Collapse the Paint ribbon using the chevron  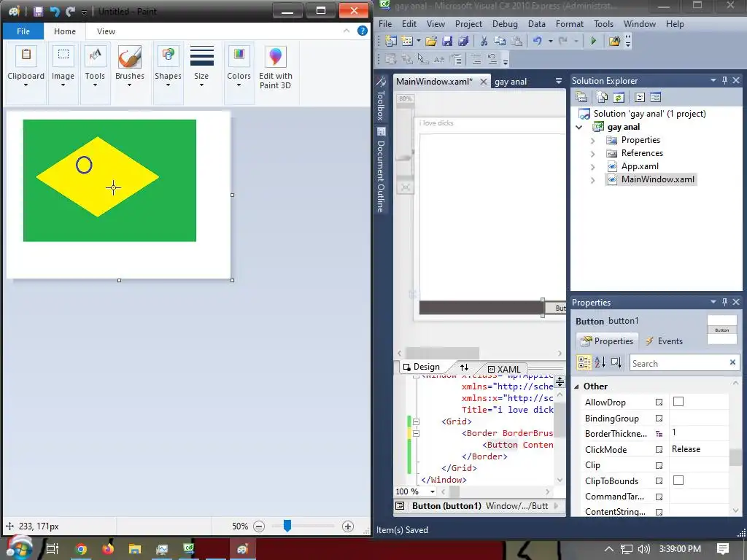tap(347, 31)
